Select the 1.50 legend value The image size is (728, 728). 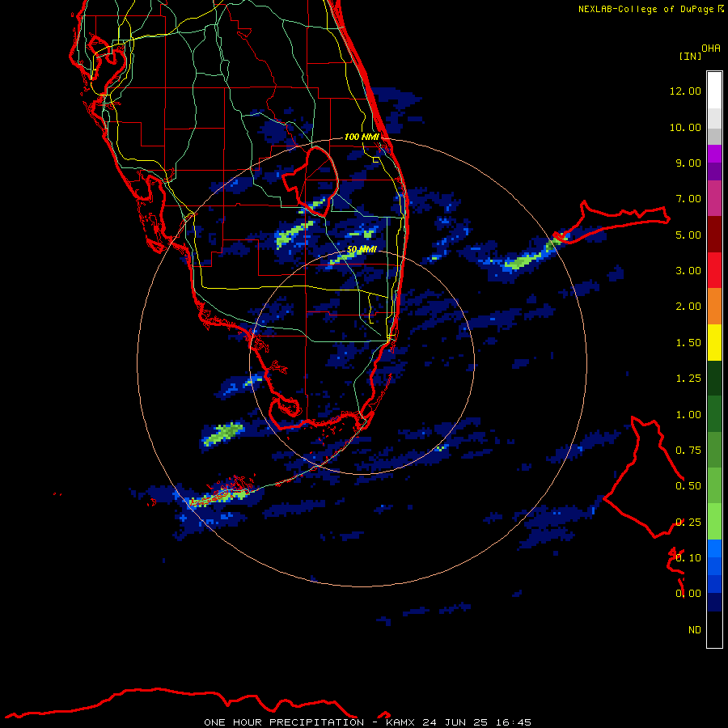(x=688, y=343)
